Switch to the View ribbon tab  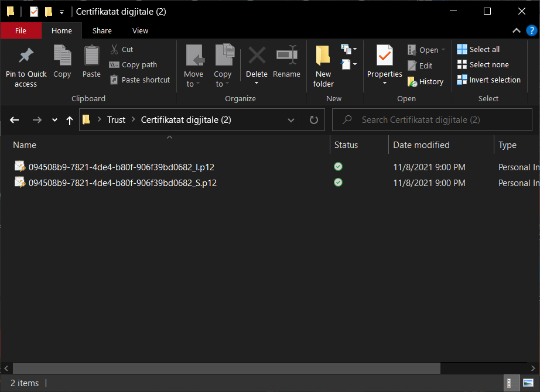(x=140, y=30)
